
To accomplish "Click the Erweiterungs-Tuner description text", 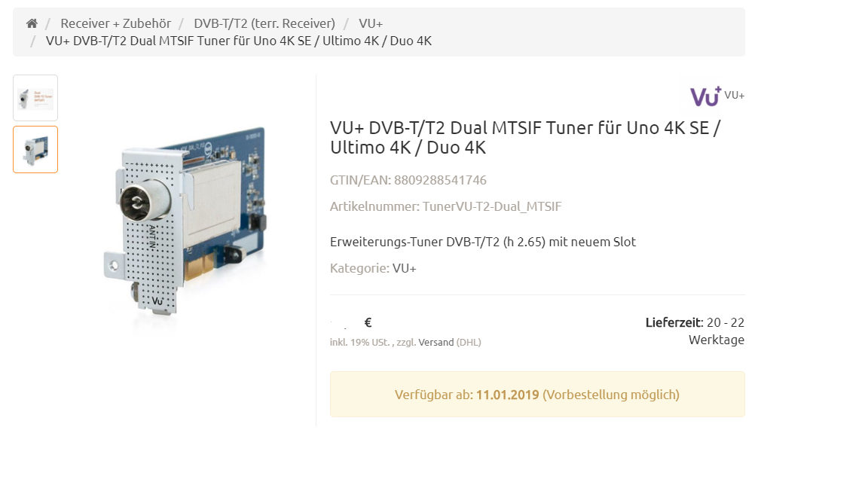I will (x=483, y=242).
